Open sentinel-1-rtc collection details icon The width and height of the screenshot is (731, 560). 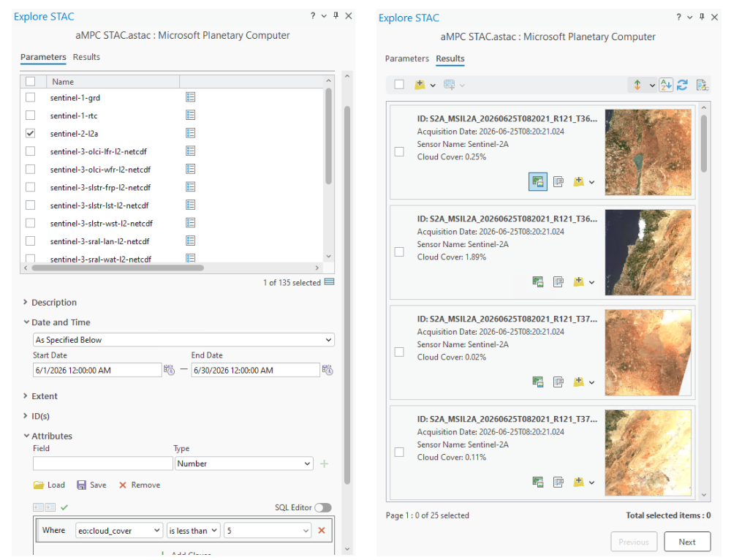coord(190,116)
